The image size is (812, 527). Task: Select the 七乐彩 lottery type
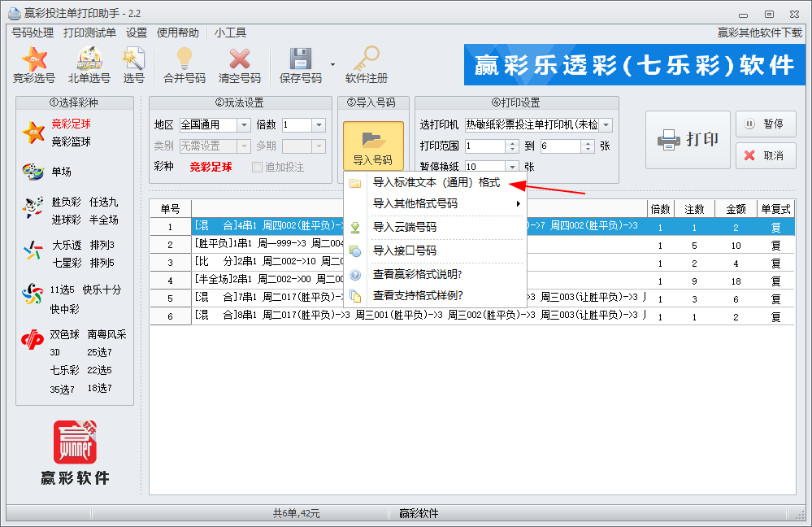click(x=65, y=370)
